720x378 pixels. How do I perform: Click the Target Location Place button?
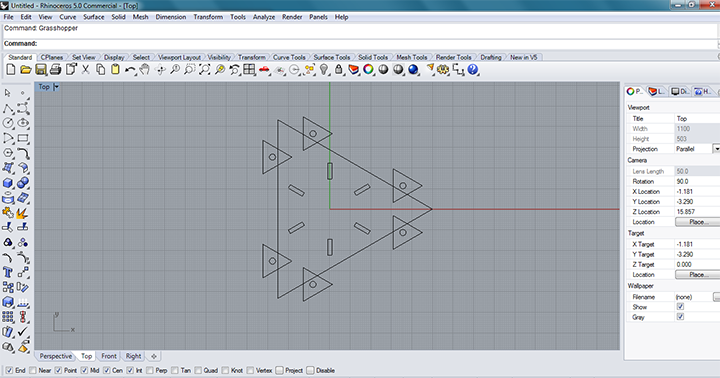(x=697, y=275)
